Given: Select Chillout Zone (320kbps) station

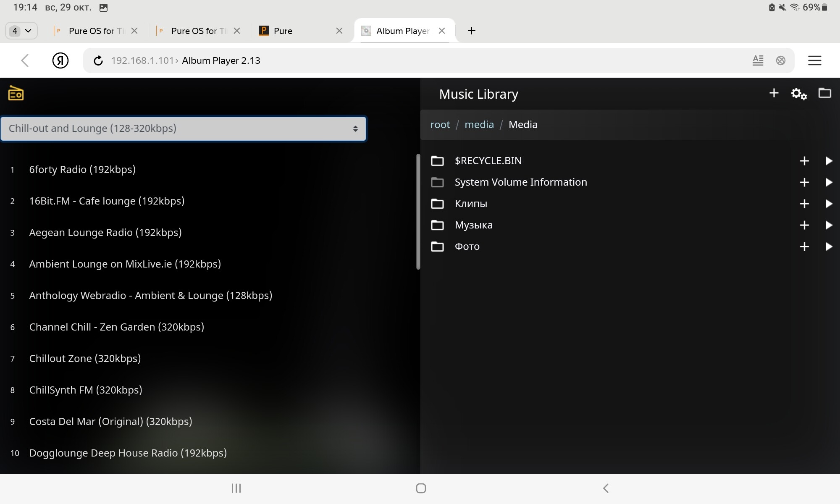Looking at the screenshot, I should pos(85,359).
